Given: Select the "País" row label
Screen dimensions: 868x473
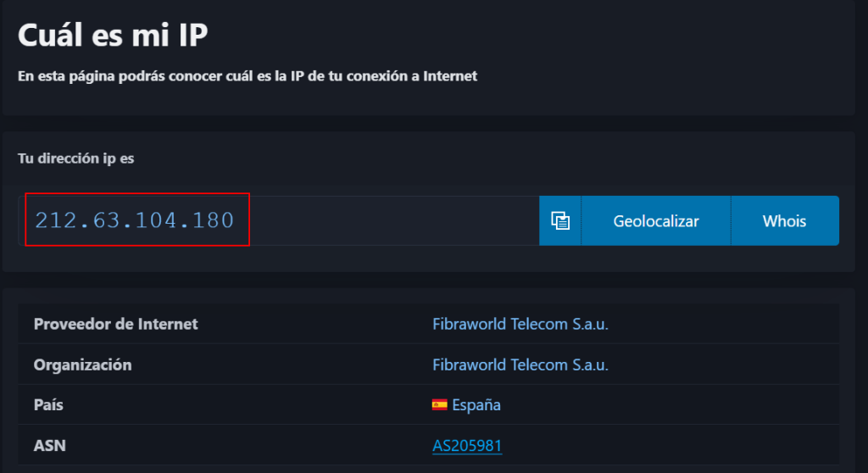Looking at the screenshot, I should [48, 405].
